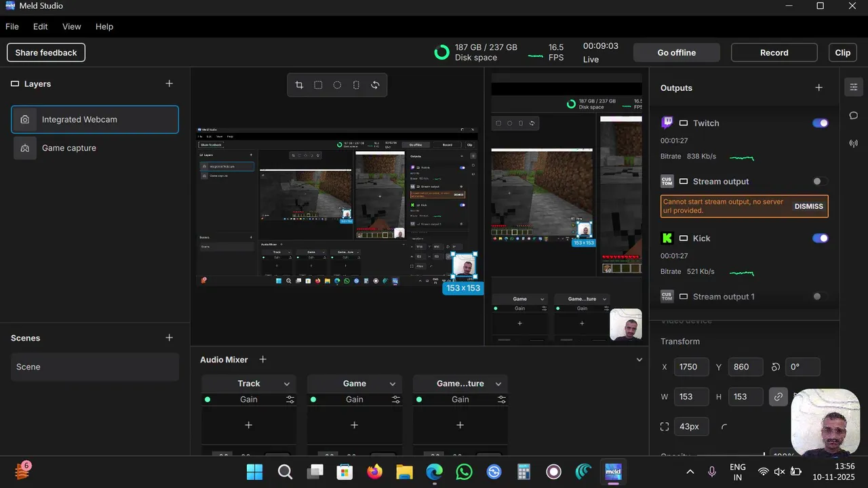Screen dimensions: 868x488
Task: Dismiss the stream output error message
Action: click(x=809, y=206)
